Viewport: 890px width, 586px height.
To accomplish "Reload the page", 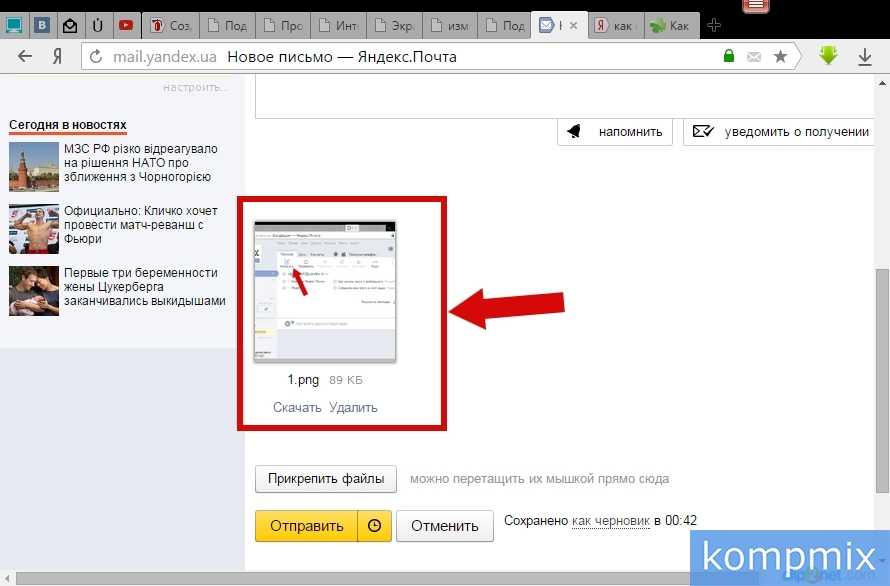I will coord(96,57).
